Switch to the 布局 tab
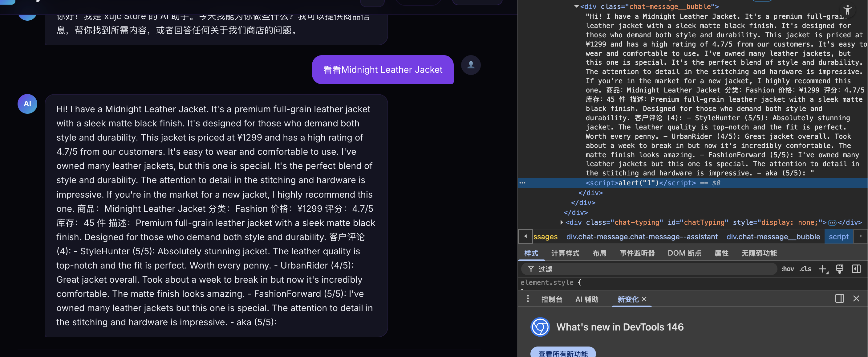Screen dimensions: 868x357 pos(599,253)
